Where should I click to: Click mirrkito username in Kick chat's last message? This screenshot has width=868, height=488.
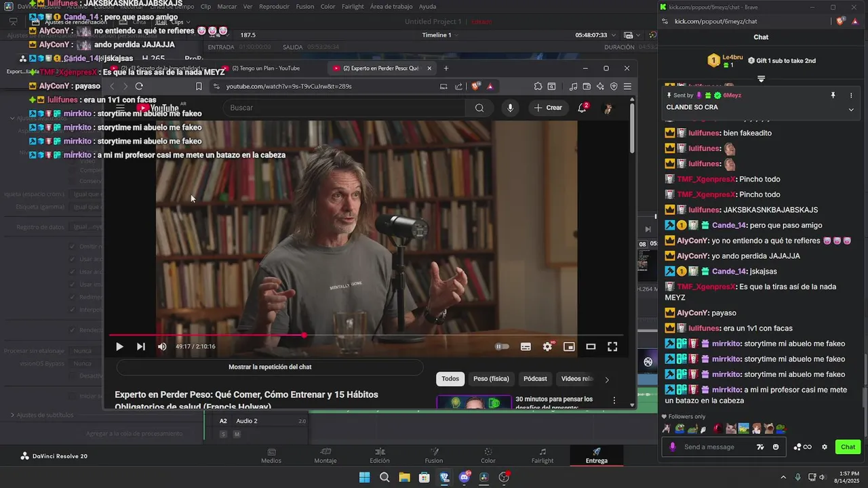pyautogui.click(x=726, y=390)
